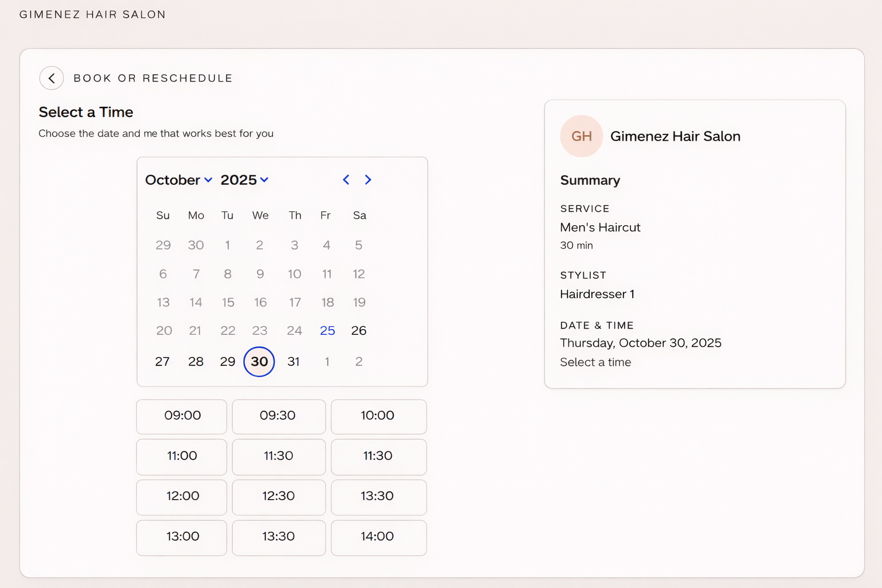Click the GIMENEZ HAIR SALON header
The width and height of the screenshot is (882, 588).
pos(93,14)
